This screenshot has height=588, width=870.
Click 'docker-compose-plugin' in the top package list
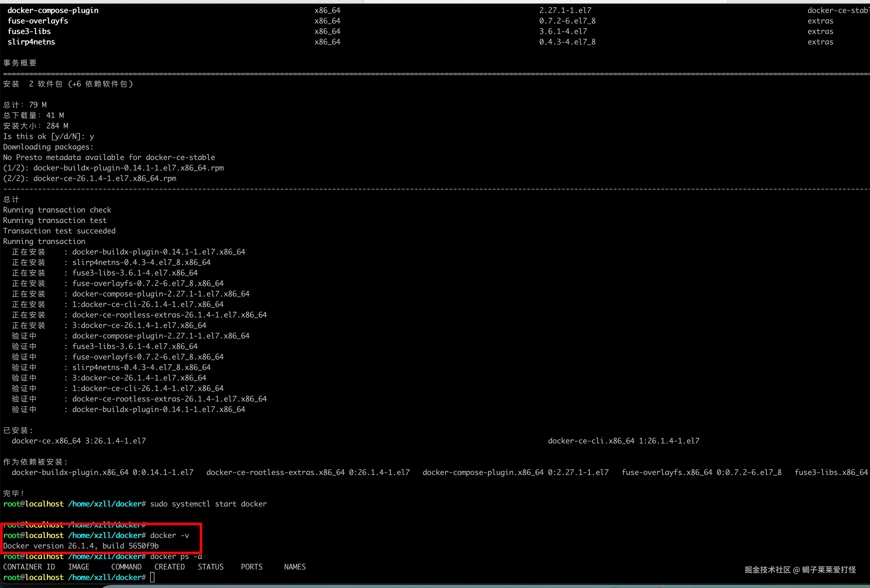point(53,10)
